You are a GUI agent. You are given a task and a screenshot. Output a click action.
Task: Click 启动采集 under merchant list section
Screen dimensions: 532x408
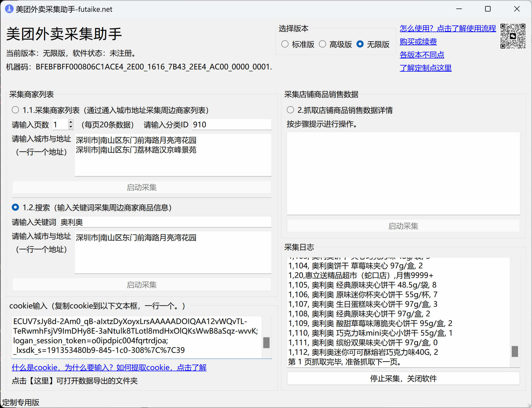point(142,187)
